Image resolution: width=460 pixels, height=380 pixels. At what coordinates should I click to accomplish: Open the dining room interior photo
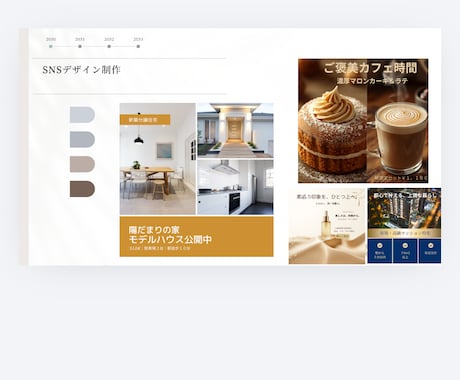coord(158,159)
